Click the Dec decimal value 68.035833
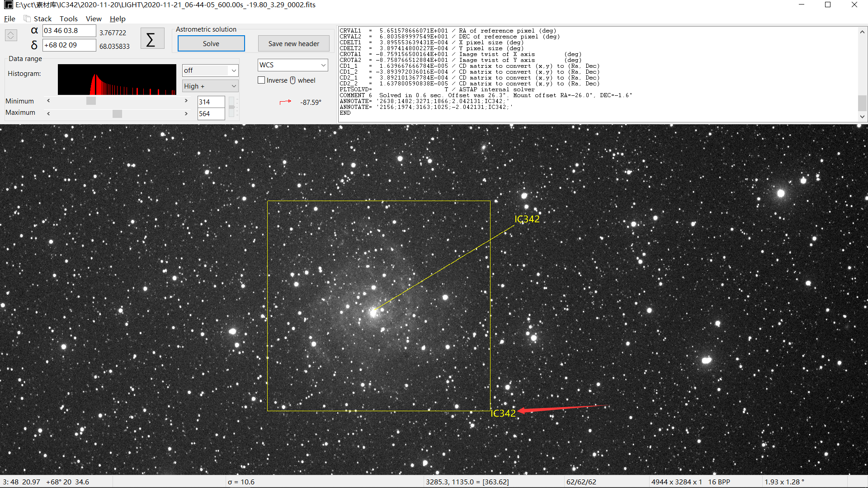The height and width of the screenshot is (488, 868). click(114, 46)
